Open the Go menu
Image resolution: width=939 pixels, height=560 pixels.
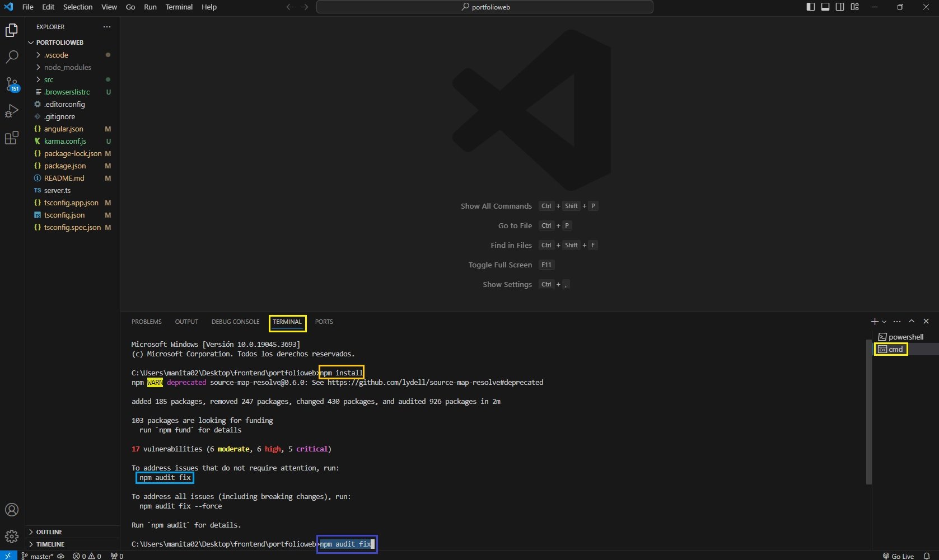(x=130, y=7)
